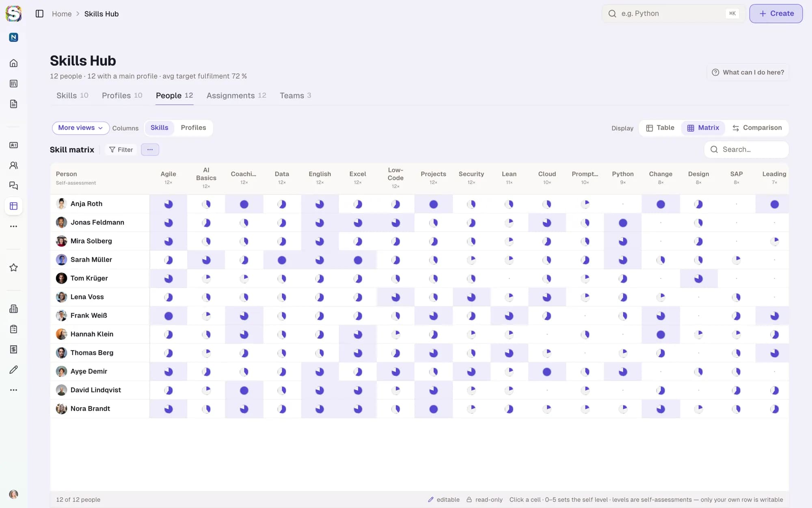Set Sarah Müller's Data skill level cell
Viewport: 812px width, 508px height.
point(282,260)
